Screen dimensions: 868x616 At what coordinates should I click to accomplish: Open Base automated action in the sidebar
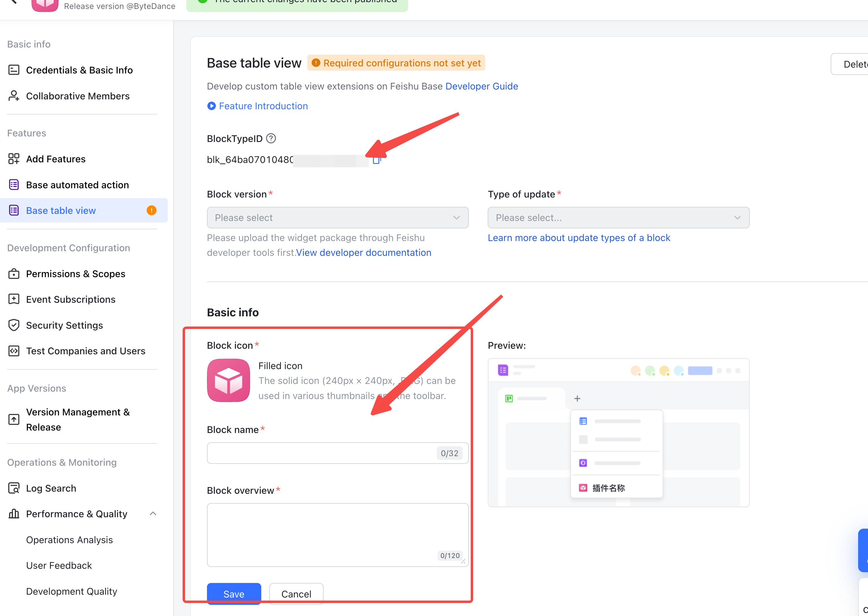77,185
